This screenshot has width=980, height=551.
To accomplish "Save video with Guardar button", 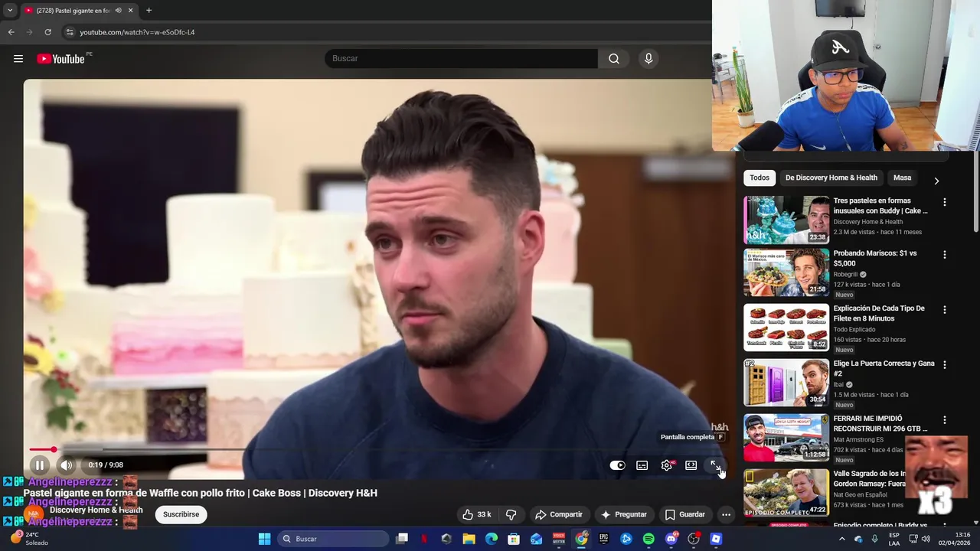I will pos(684,514).
